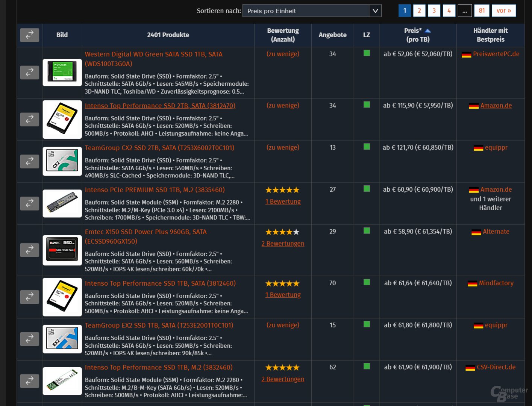Add Intenso Top Performance M.2 to comparison
The image size is (532, 406).
click(30, 381)
